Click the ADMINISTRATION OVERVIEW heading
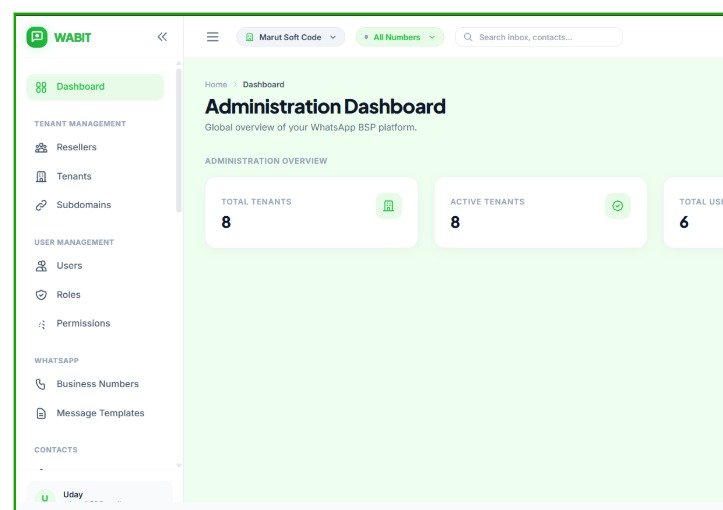Viewport: 723px width, 510px height. click(266, 161)
